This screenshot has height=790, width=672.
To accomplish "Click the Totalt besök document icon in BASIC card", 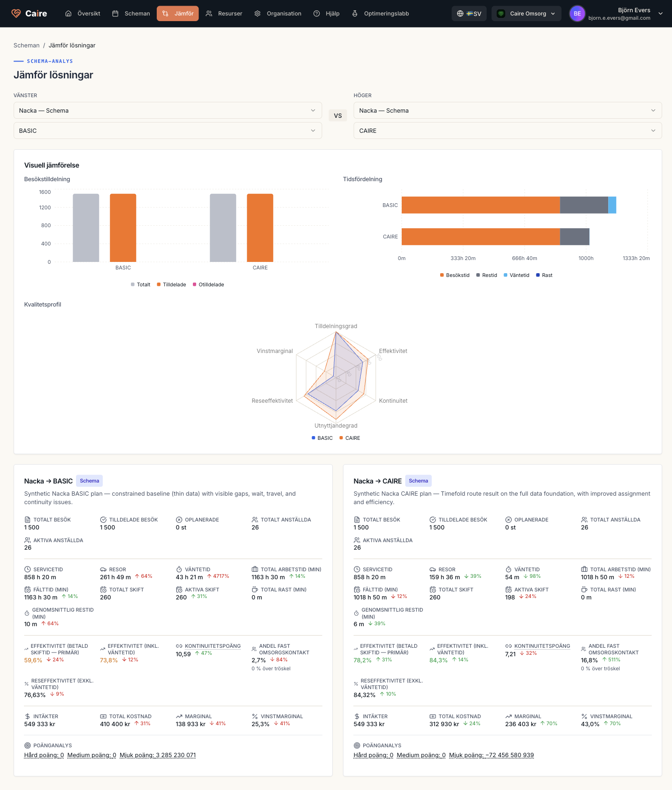I will (x=27, y=520).
